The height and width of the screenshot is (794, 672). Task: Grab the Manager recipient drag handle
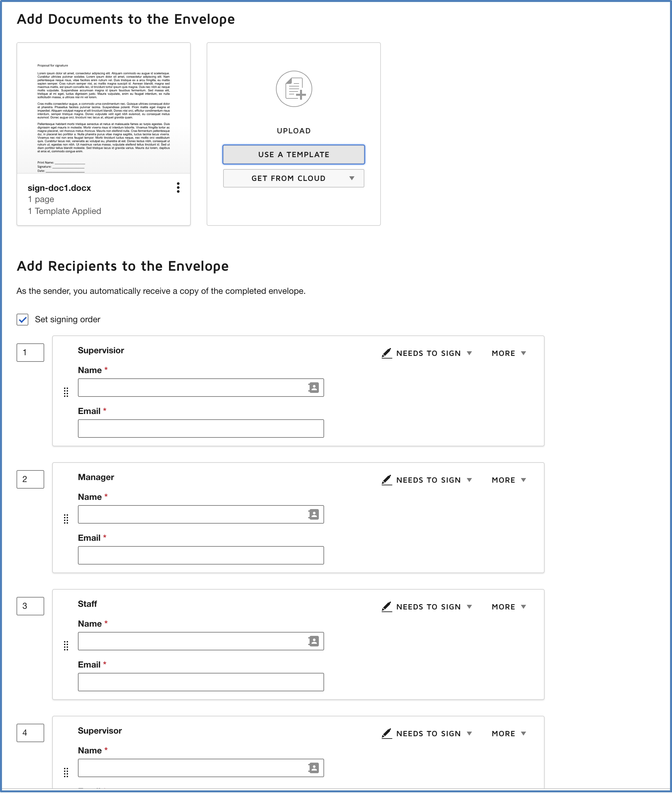(x=66, y=519)
